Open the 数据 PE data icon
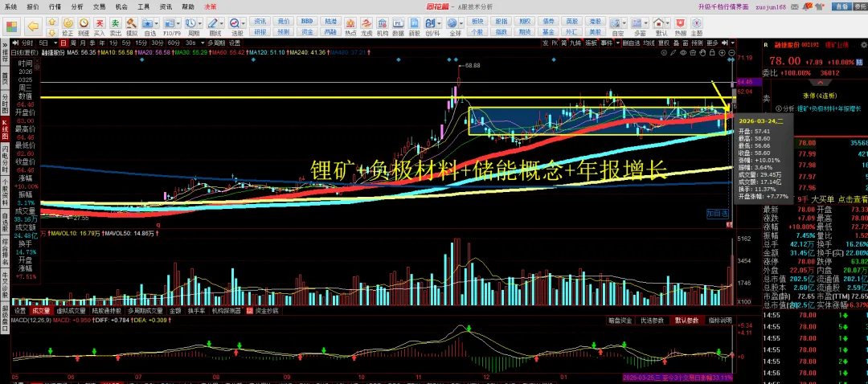 tap(398, 23)
